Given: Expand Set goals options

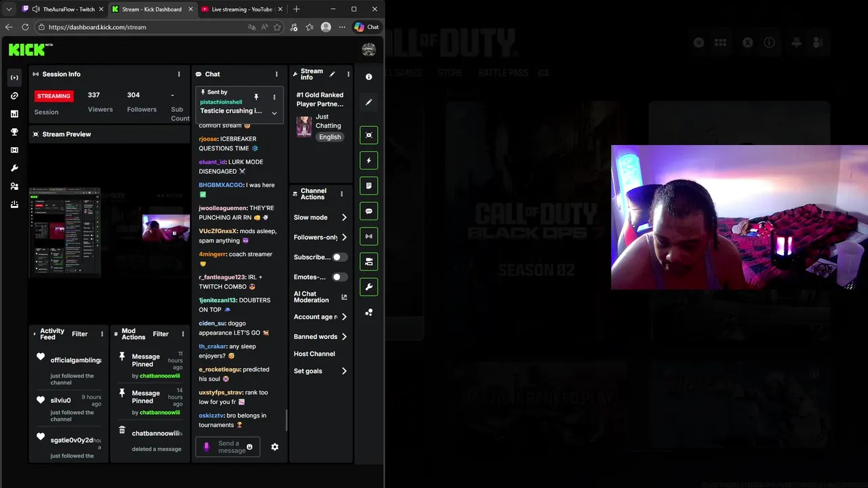Looking at the screenshot, I should [344, 371].
